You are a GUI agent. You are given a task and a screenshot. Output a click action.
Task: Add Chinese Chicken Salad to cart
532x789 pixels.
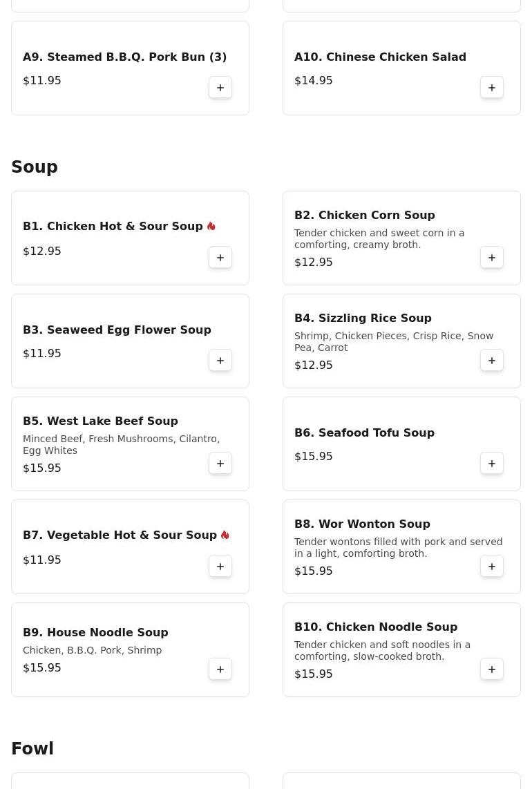[x=492, y=88]
